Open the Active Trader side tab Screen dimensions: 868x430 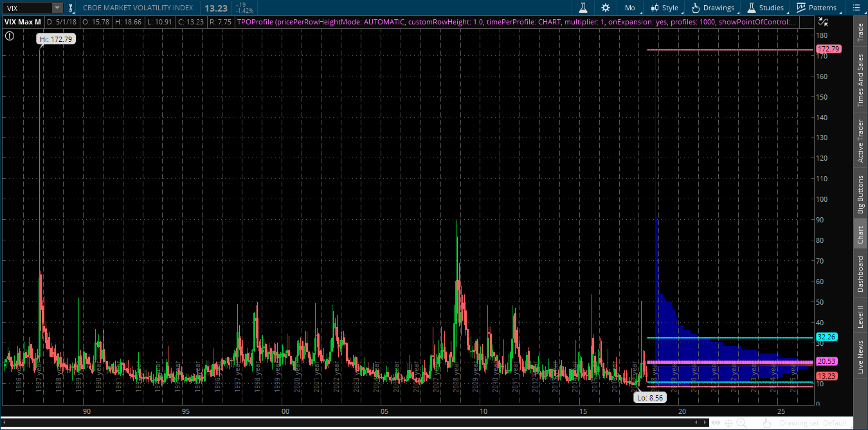click(860, 140)
